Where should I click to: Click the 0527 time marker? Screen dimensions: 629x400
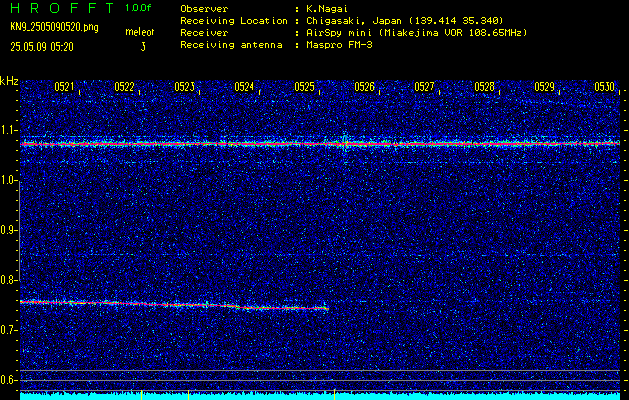point(424,87)
